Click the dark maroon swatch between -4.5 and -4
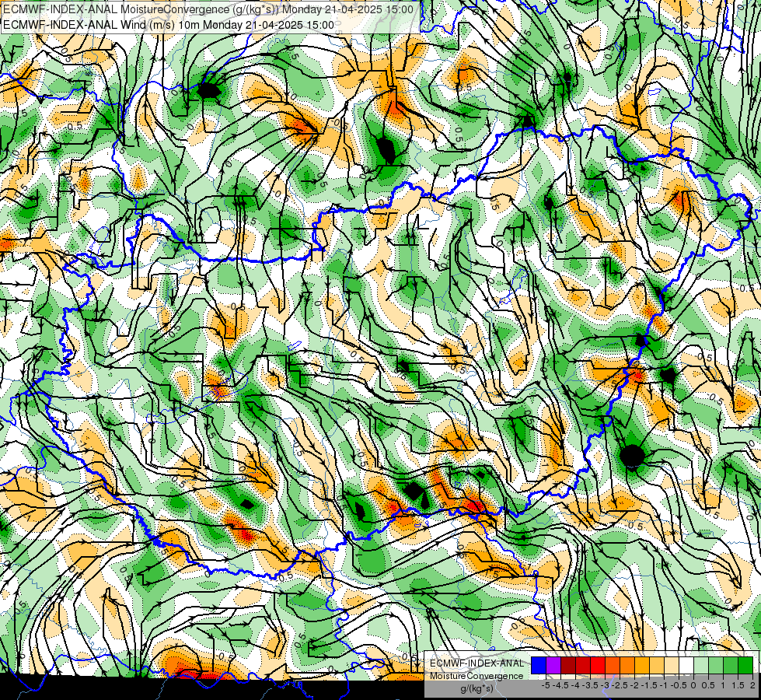 tap(568, 665)
